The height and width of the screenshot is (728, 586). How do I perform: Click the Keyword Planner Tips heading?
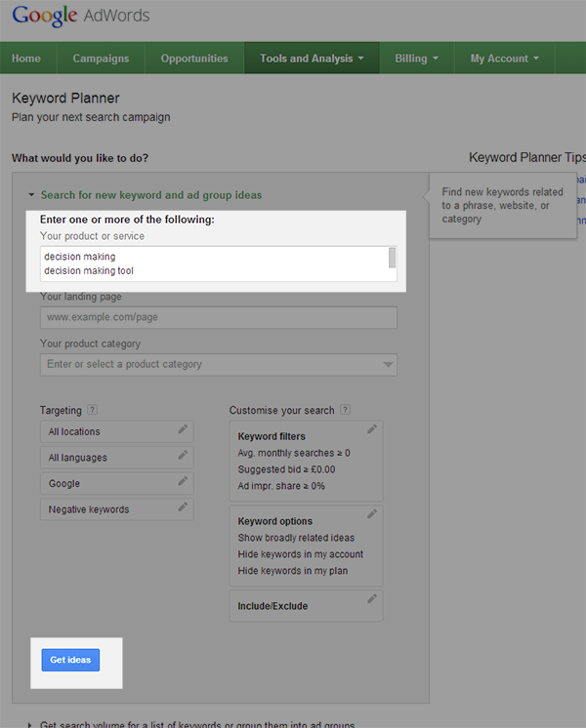click(527, 157)
